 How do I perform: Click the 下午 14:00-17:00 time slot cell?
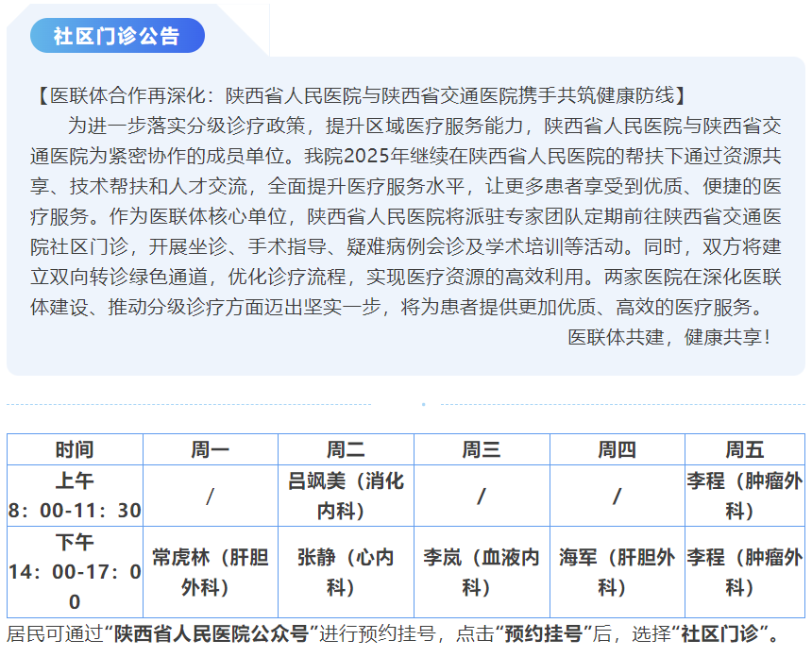point(75,572)
